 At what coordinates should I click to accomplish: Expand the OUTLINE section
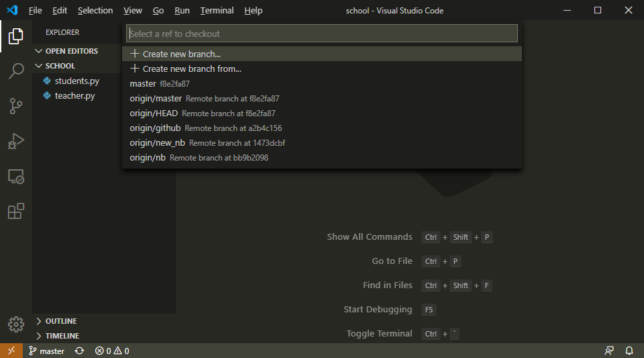click(x=104, y=321)
